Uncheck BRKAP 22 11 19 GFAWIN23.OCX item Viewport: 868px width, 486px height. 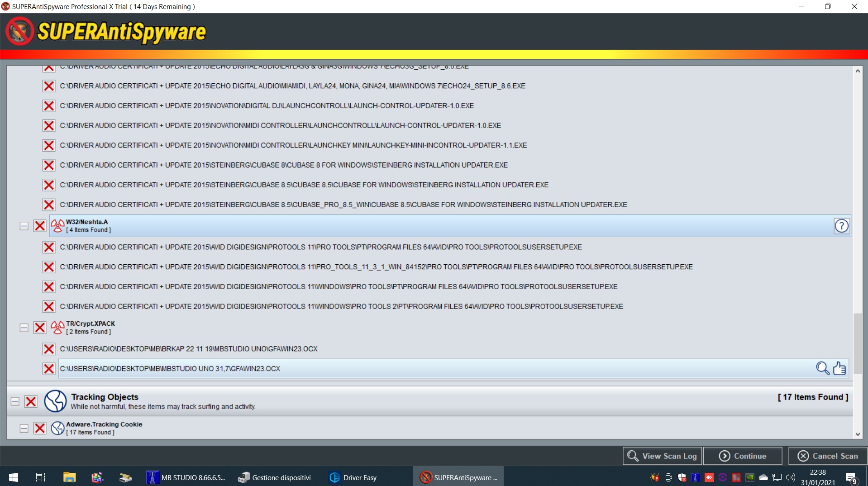click(x=49, y=349)
